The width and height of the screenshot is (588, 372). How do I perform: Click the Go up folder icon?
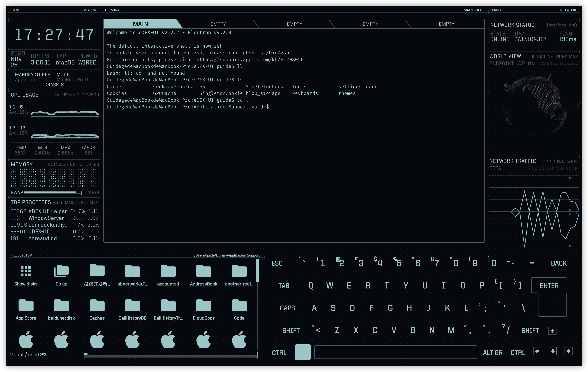pyautogui.click(x=61, y=271)
